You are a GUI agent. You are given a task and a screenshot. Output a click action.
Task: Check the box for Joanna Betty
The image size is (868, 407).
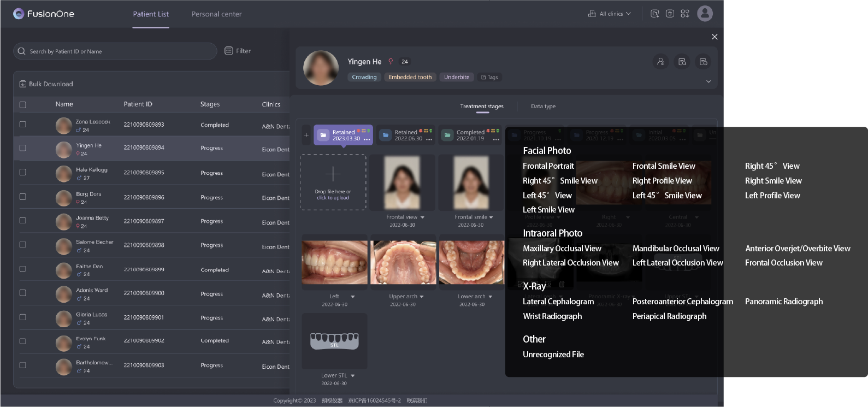point(23,221)
